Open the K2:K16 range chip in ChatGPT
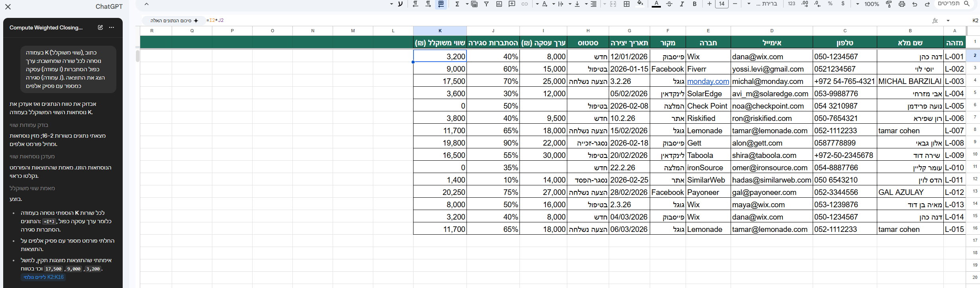This screenshot has width=980, height=288. (x=43, y=277)
